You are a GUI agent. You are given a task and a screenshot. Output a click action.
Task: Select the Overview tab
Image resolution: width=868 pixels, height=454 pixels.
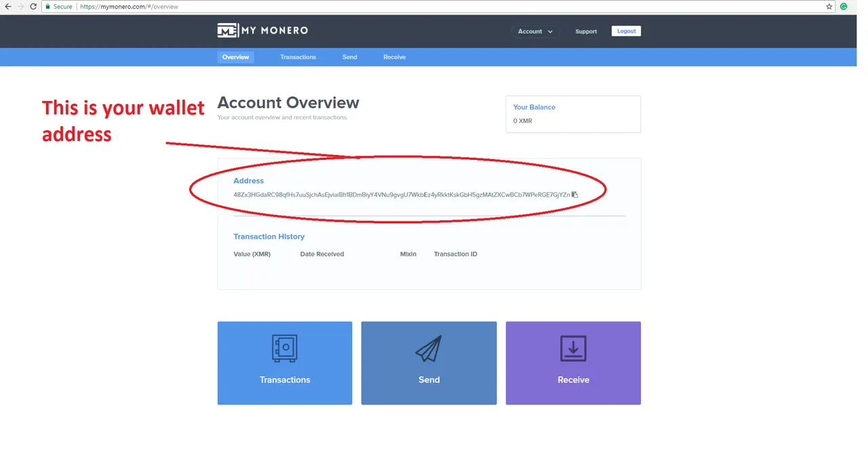[x=236, y=57]
